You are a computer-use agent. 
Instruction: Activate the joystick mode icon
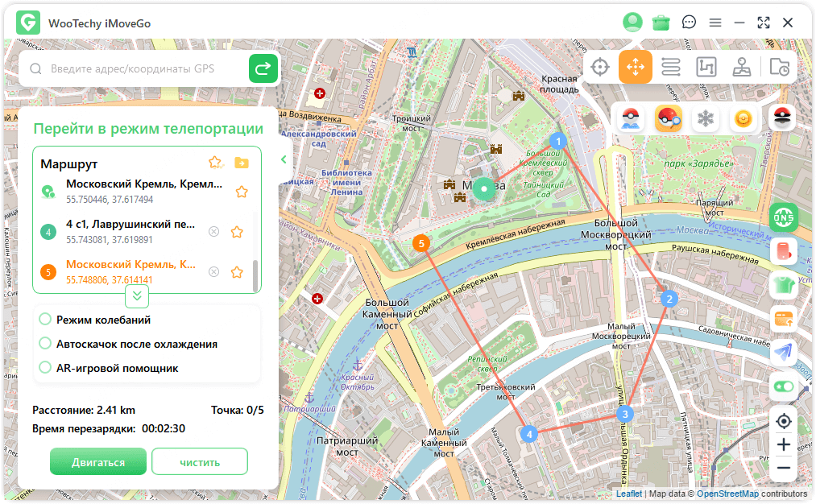[742, 67]
